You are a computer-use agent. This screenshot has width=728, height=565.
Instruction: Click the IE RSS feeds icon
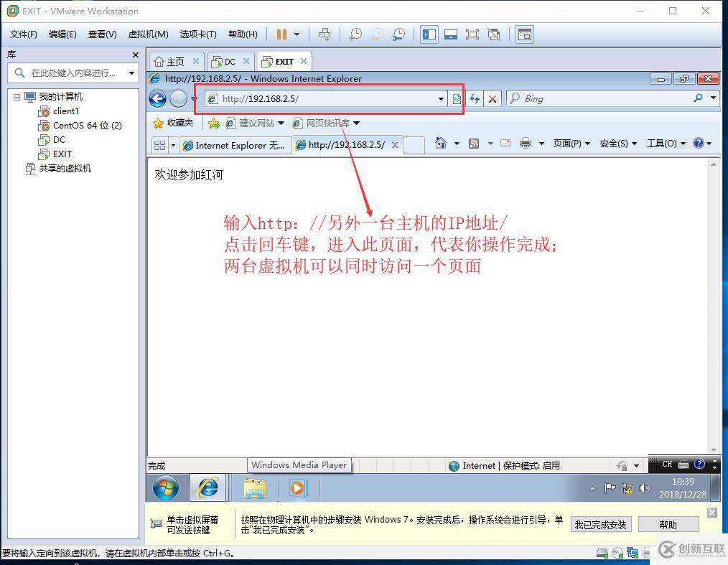(474, 144)
